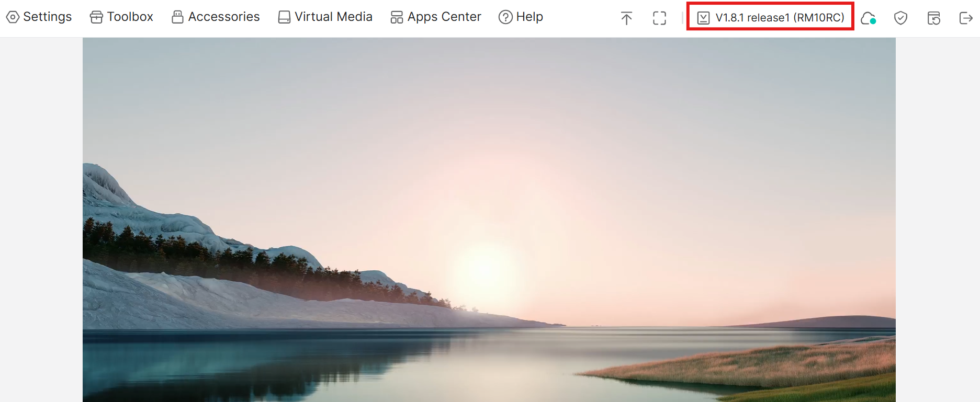980x402 pixels.
Task: Check the cloud connection status icon
Action: 868,18
